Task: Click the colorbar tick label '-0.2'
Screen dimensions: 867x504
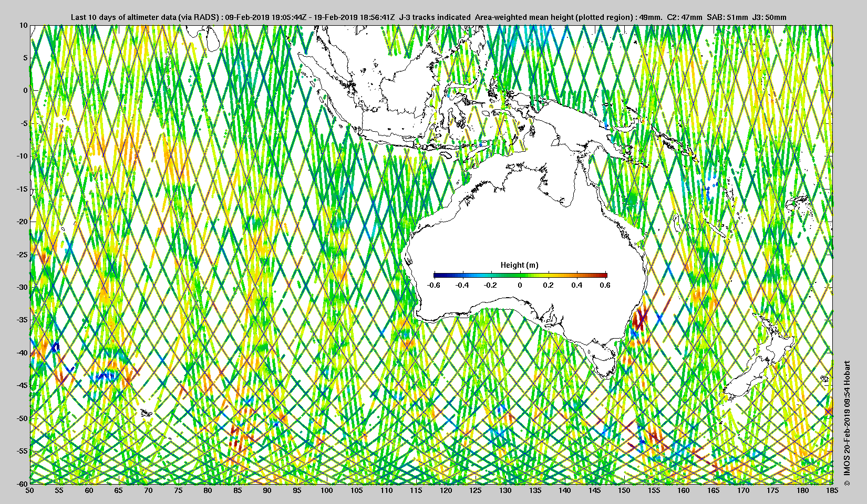Action: point(491,285)
